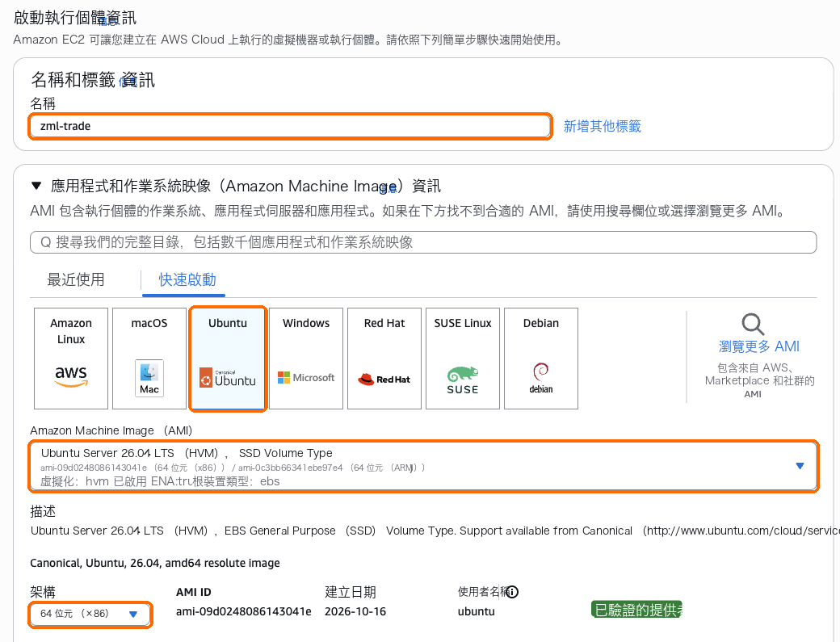Viewport: 840px width, 642px height.
Task: Open the 瀏覽更多 AMI link
Action: tap(758, 346)
